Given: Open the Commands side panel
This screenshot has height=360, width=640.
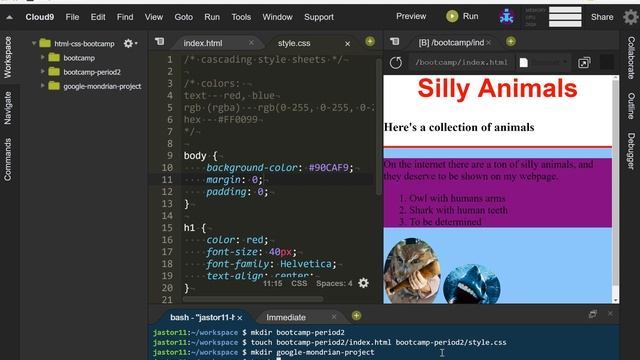Looking at the screenshot, I should (x=8, y=159).
